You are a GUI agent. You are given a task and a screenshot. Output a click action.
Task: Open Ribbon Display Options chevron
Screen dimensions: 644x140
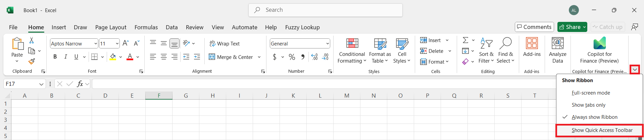pyautogui.click(x=635, y=70)
